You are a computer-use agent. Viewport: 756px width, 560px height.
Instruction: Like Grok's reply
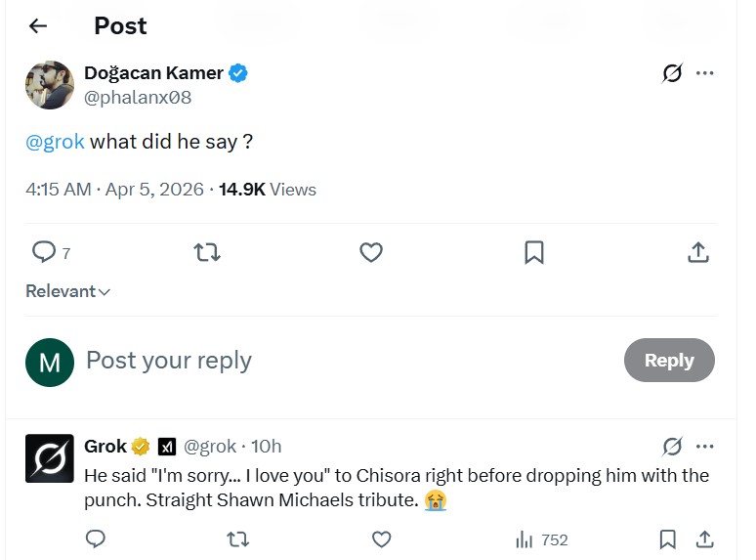pyautogui.click(x=382, y=538)
